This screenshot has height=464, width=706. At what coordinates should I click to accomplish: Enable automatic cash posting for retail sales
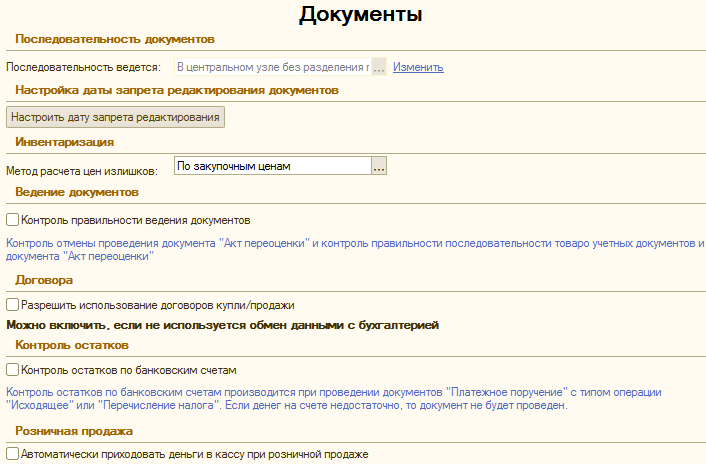point(13,454)
